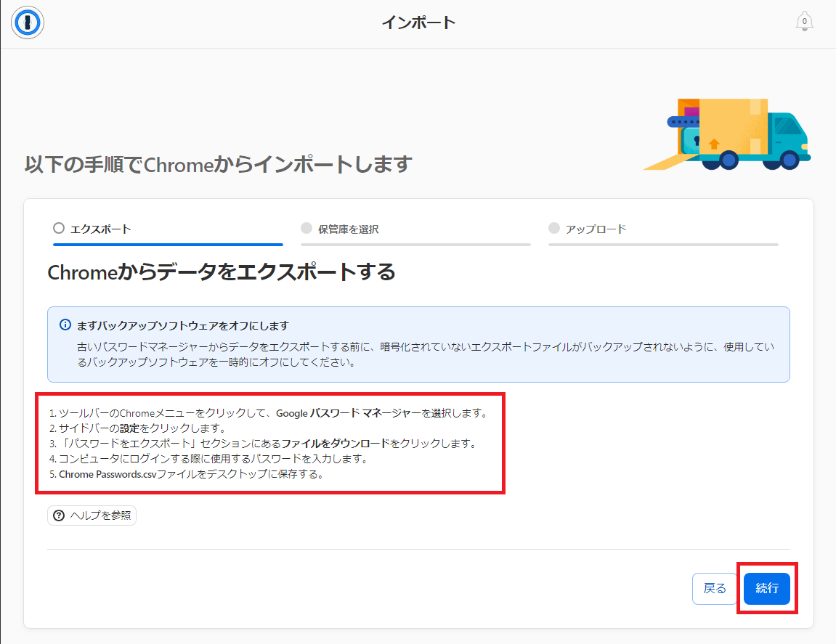Viewport: 836px width, 644px height.
Task: Click heading 以下の手順でChromeからインポートします
Action: (218, 164)
